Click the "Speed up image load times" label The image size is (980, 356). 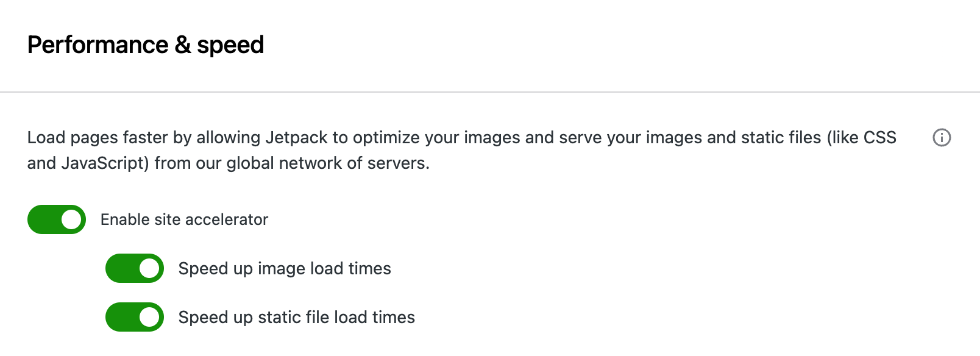285,268
